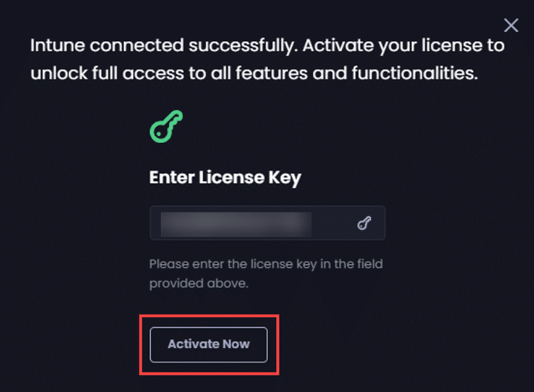Click the blurred license key value

click(x=235, y=223)
